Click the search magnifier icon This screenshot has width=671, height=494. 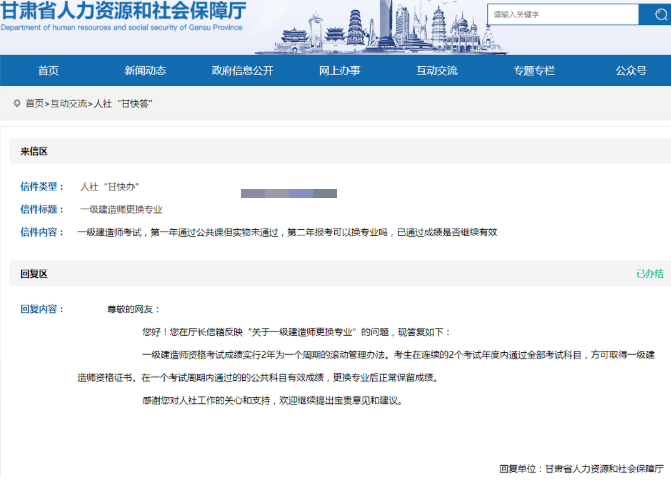click(x=660, y=15)
